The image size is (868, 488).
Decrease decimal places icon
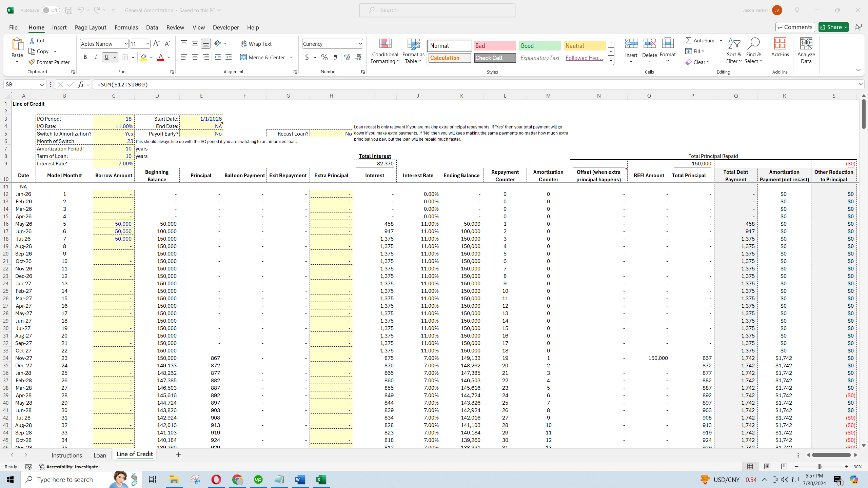(358, 57)
